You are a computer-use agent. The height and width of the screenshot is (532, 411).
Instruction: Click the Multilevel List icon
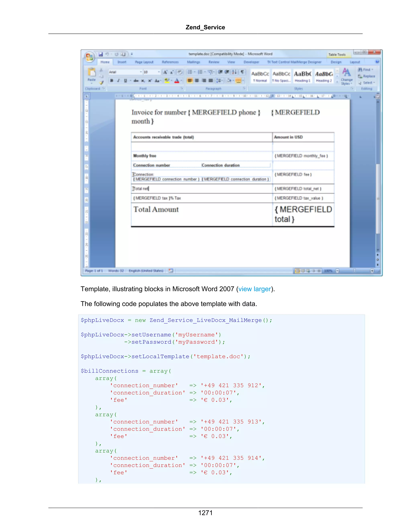[211, 72]
